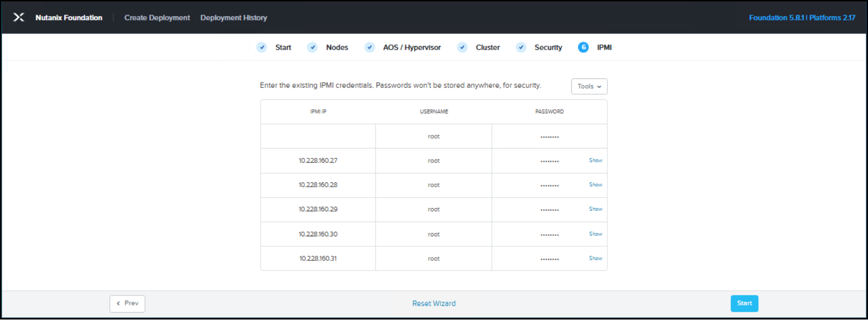Click password field for 10.228.160.31
868x320 pixels.
pos(549,258)
